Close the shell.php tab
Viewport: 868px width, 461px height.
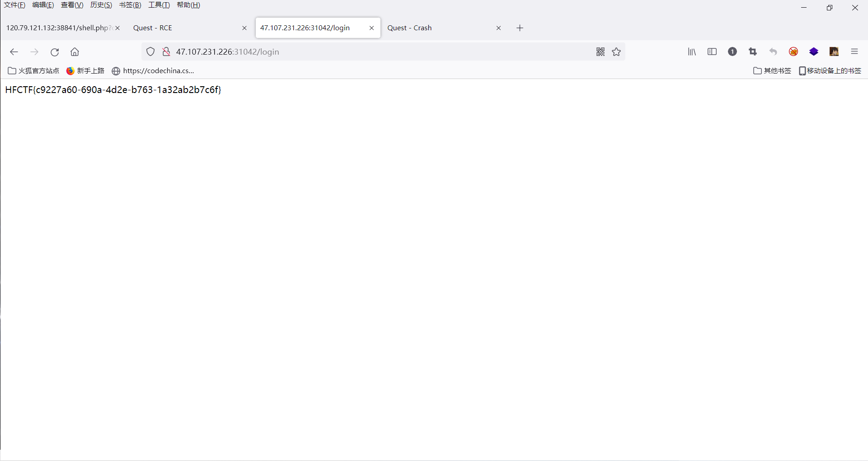pos(117,28)
